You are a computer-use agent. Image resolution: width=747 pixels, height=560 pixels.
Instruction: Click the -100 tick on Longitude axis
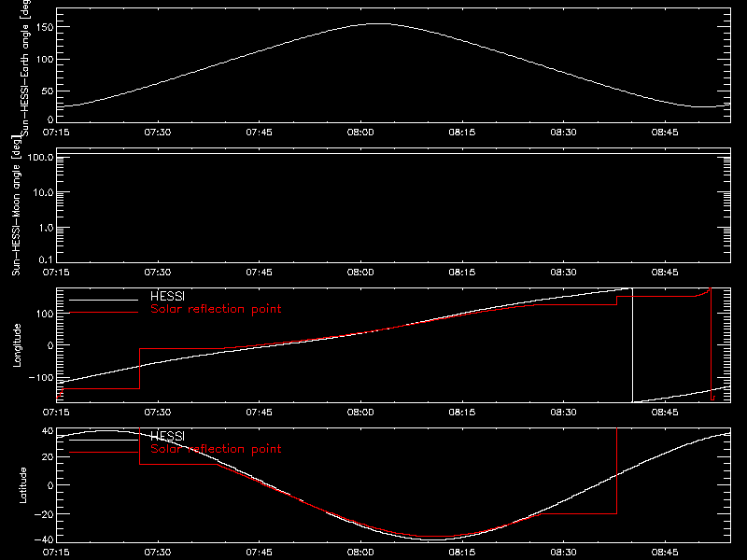(41, 377)
